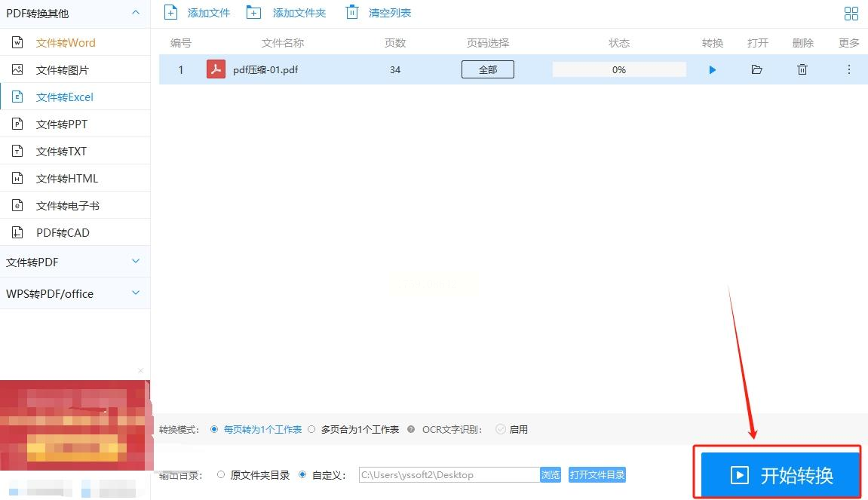Click the 开始转换 start button
868x500 pixels.
(x=780, y=474)
